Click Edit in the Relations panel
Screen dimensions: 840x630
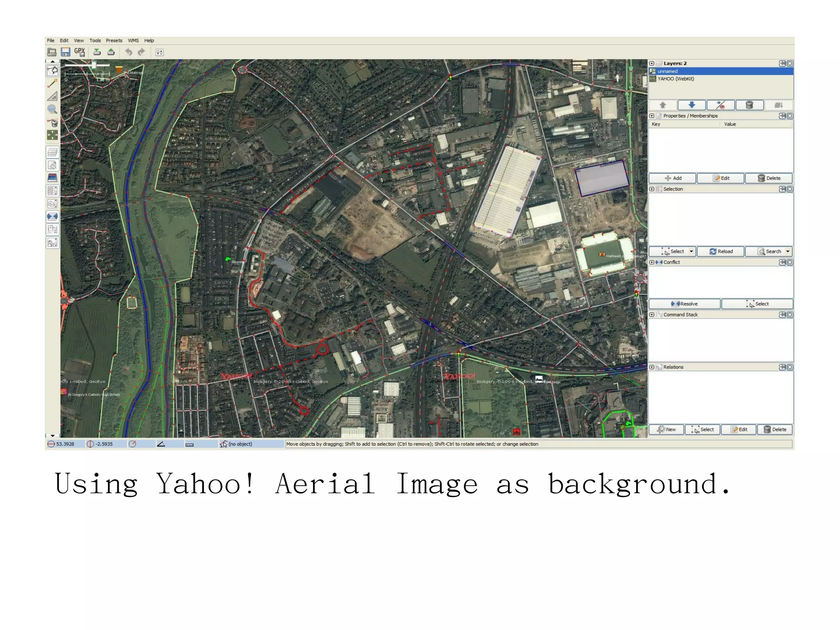click(x=739, y=430)
